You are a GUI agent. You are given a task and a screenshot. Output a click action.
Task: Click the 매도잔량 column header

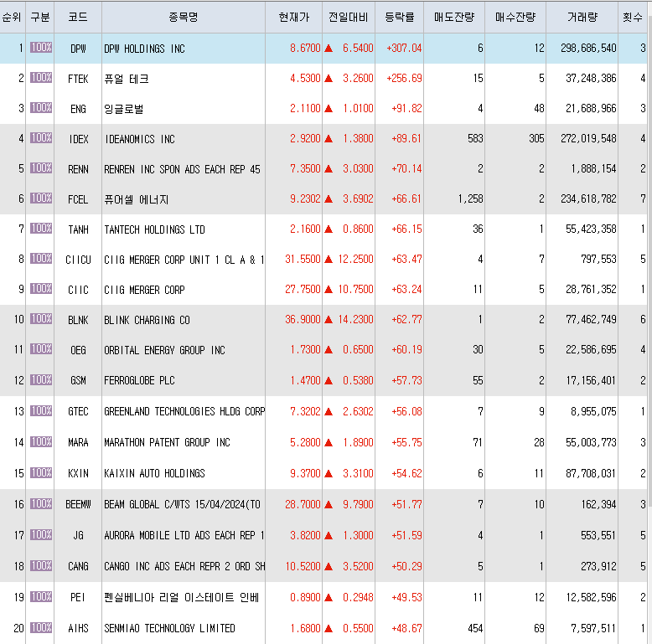(x=454, y=17)
